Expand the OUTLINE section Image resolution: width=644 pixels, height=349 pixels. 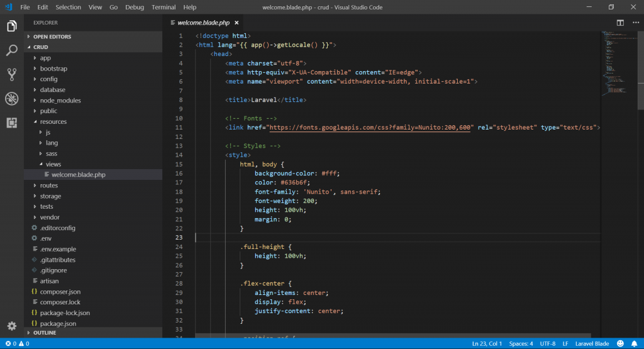click(x=44, y=333)
